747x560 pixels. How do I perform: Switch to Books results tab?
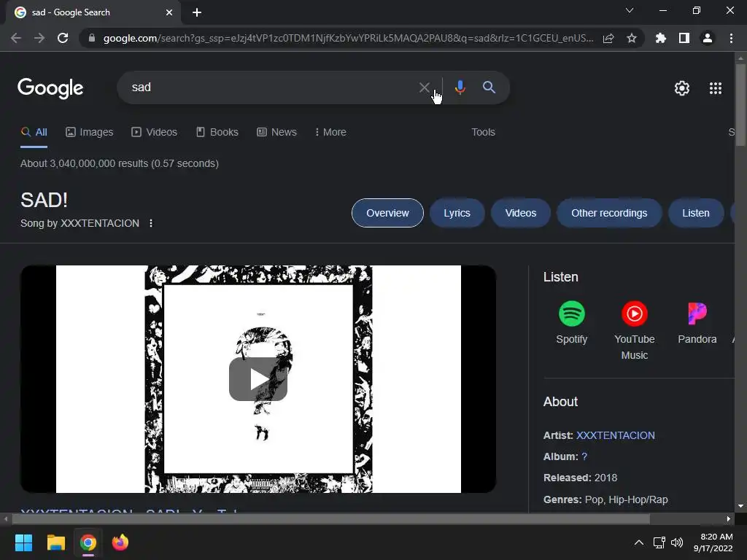[217, 132]
